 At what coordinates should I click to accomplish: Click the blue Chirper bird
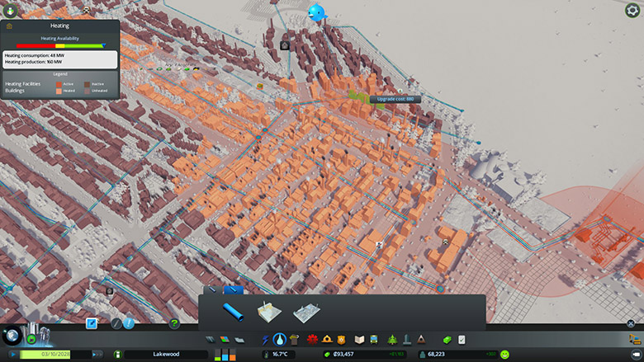317,12
